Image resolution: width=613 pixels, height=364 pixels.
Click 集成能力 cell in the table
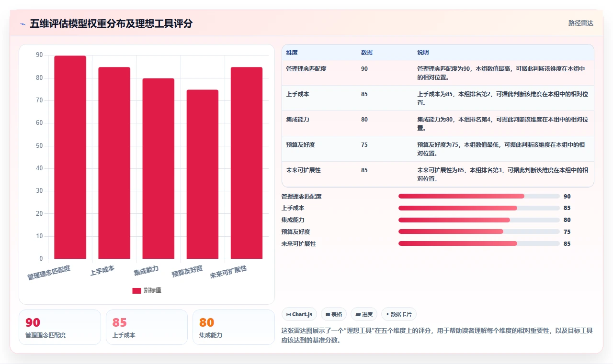click(x=297, y=120)
